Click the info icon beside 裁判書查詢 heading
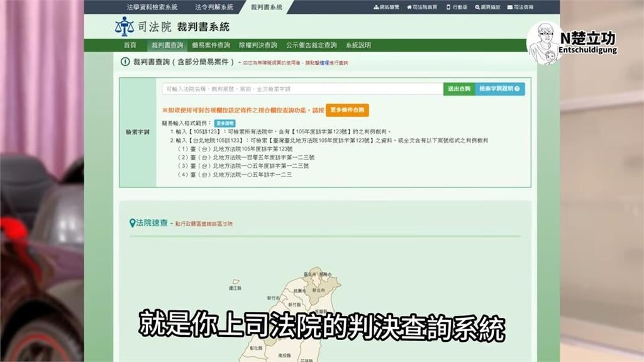644x362 pixels. 125,62
